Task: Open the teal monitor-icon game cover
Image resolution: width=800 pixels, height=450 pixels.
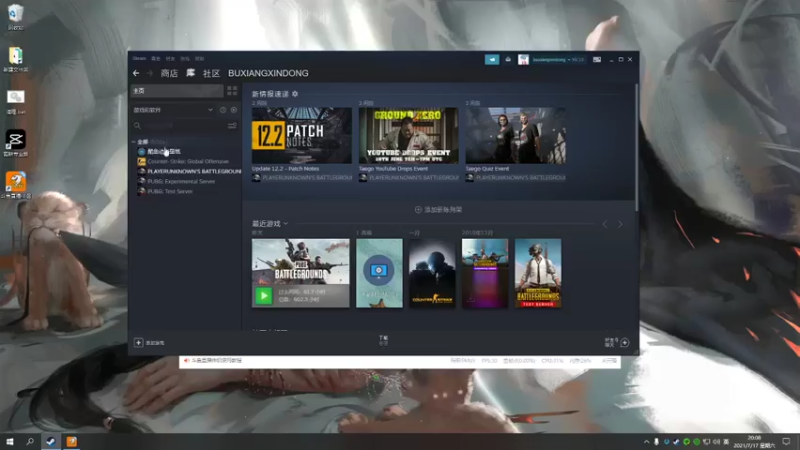Action: [379, 273]
